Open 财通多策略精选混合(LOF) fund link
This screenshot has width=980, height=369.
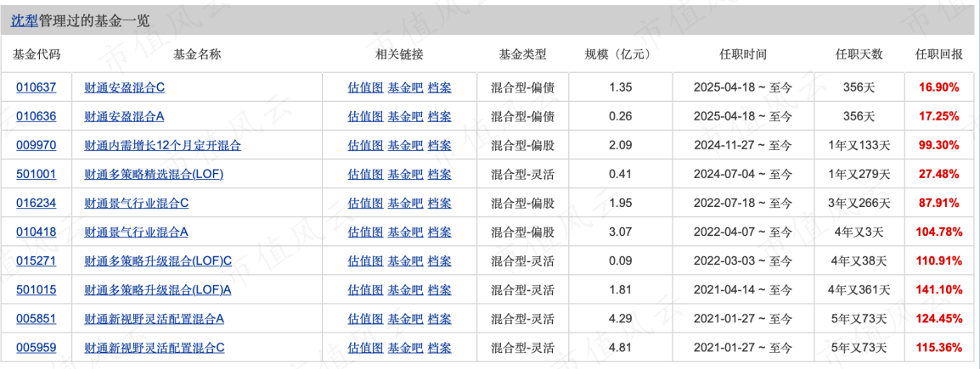tap(154, 174)
